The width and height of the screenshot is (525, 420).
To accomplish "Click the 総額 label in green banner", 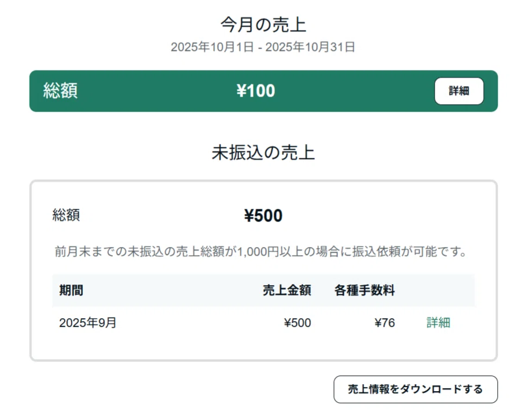I will [60, 91].
